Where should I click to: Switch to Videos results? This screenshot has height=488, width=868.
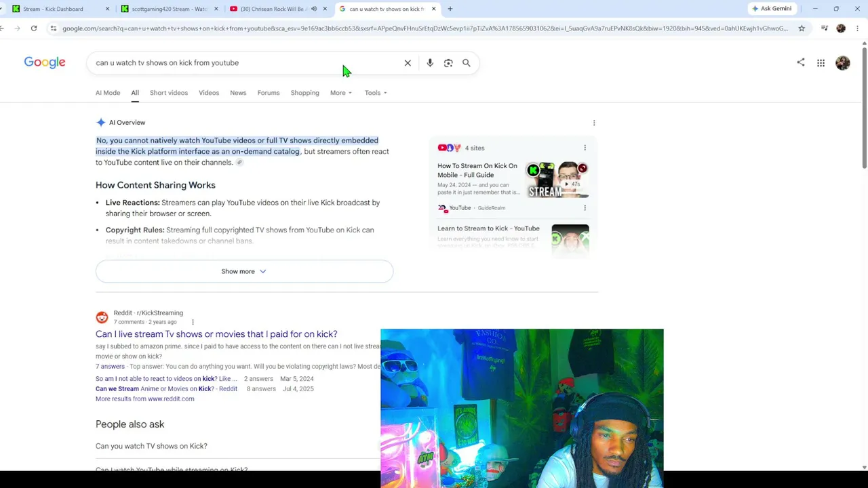pyautogui.click(x=209, y=93)
